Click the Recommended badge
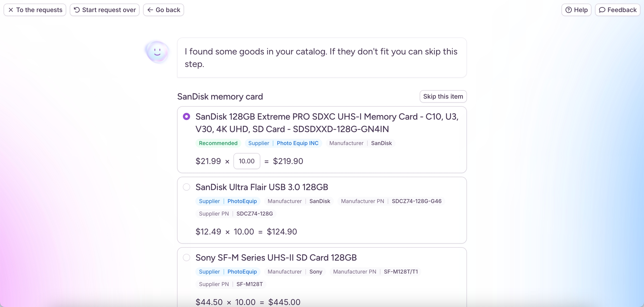Screen dimensions: 644x307 218,143
